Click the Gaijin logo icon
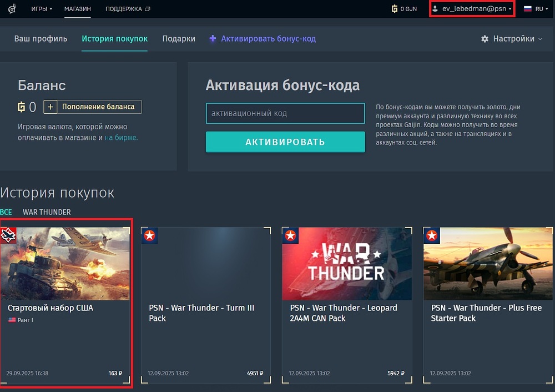 point(11,8)
